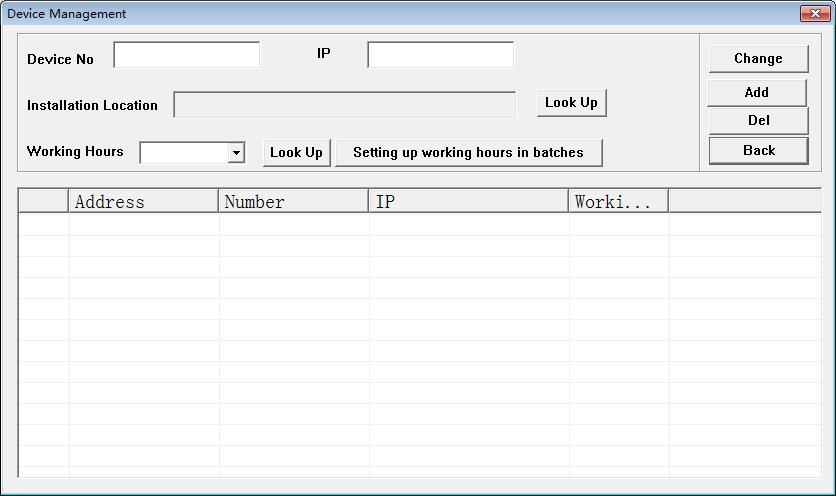Select the IP column header in table

click(468, 202)
